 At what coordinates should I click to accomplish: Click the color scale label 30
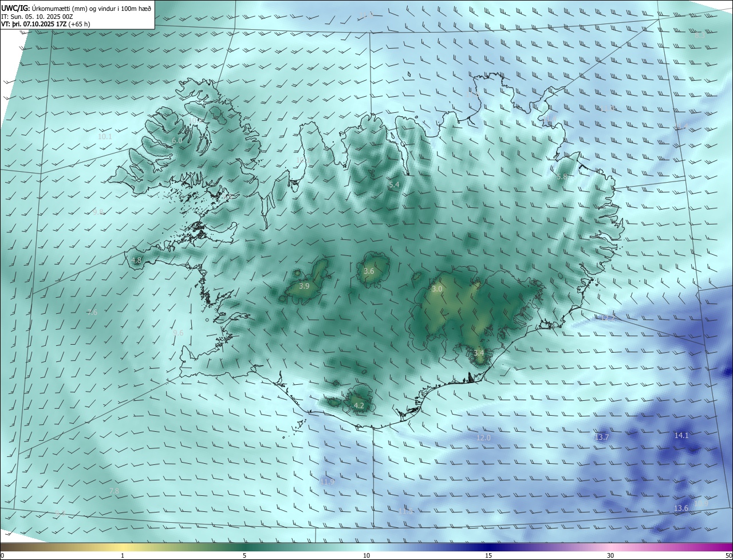[610, 555]
